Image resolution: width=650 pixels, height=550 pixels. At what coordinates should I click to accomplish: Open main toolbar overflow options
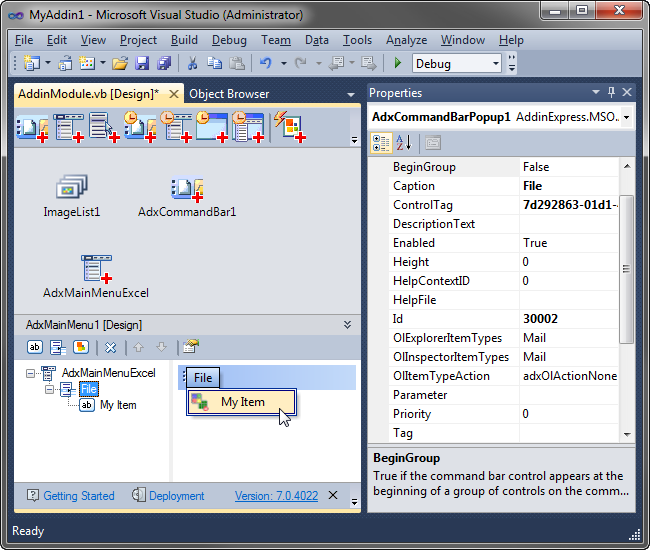pyautogui.click(x=512, y=63)
